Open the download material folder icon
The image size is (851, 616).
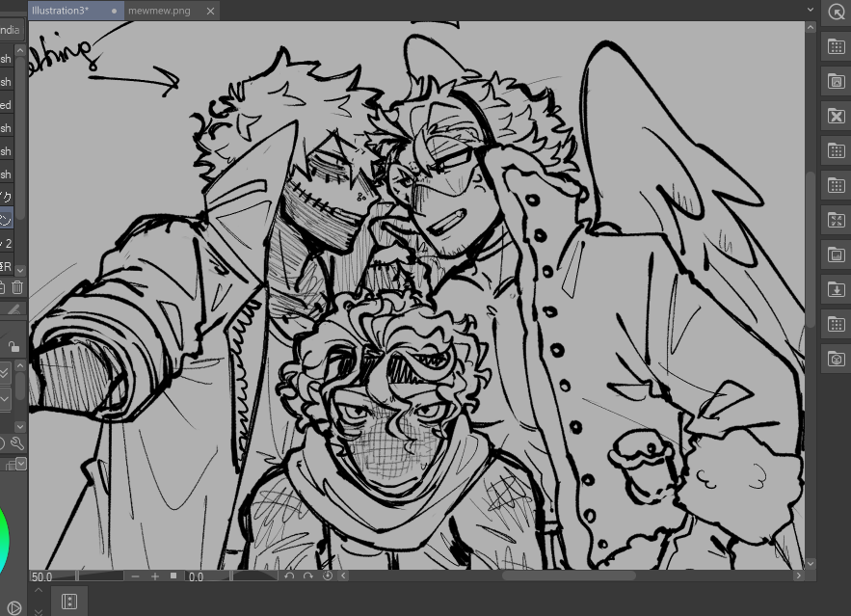(x=837, y=290)
